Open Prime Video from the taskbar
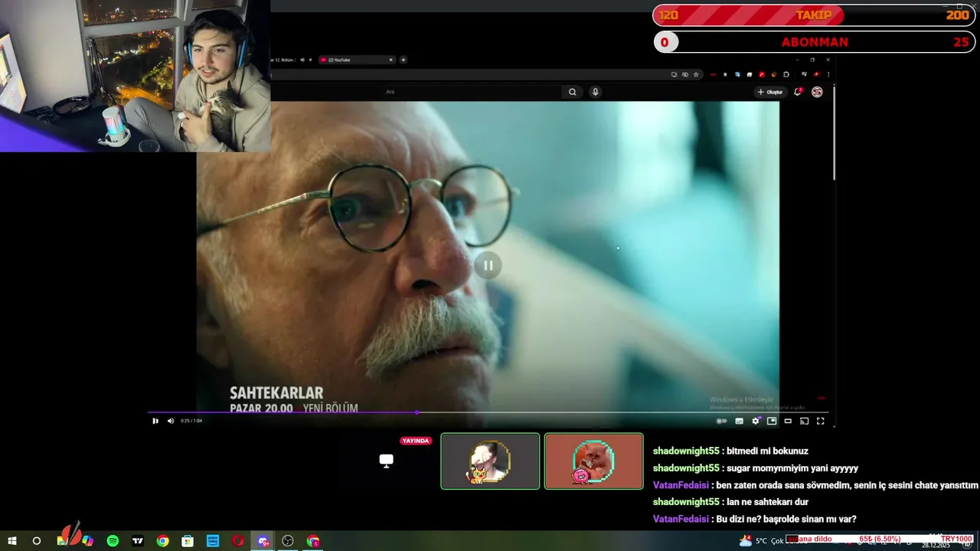Image resolution: width=980 pixels, height=551 pixels. [213, 541]
